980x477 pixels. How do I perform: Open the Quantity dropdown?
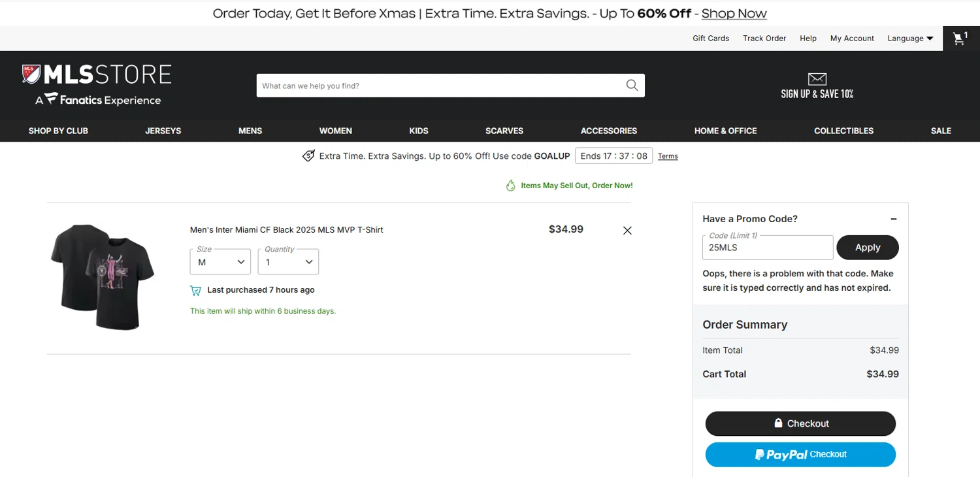tap(288, 262)
